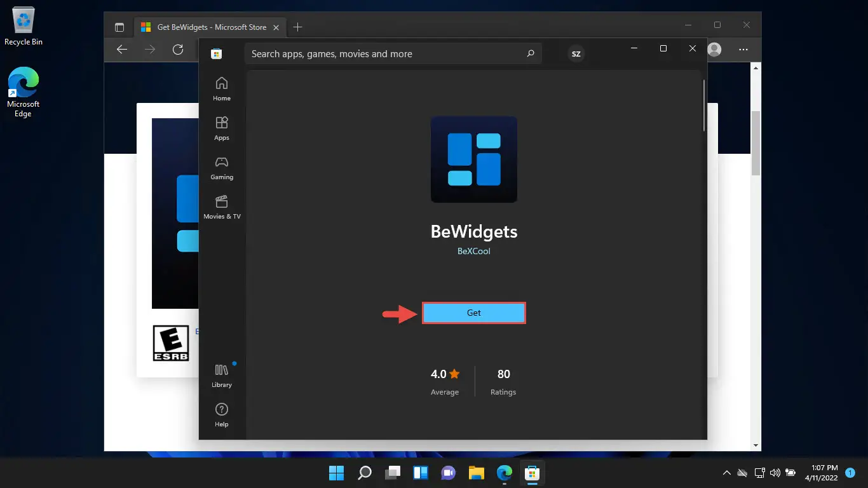The image size is (868, 488).
Task: Minimize the Edge browser window
Action: pos(689,25)
